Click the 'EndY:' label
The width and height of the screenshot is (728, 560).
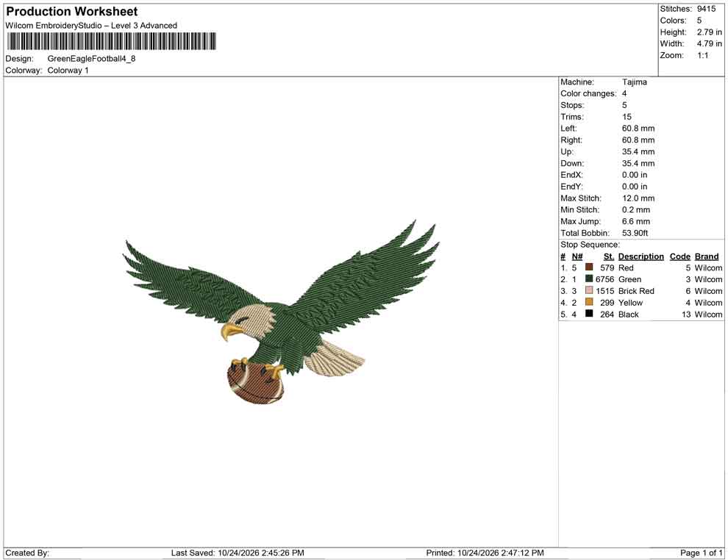[571, 186]
